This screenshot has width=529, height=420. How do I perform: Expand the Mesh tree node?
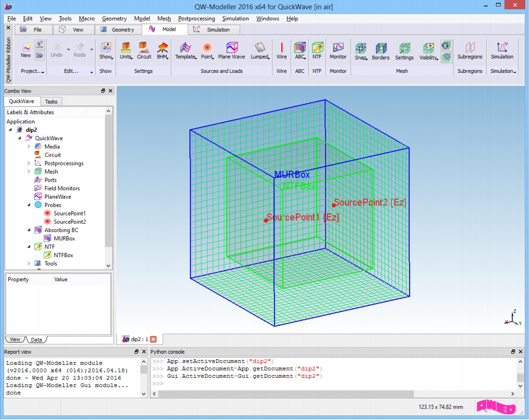pos(29,171)
